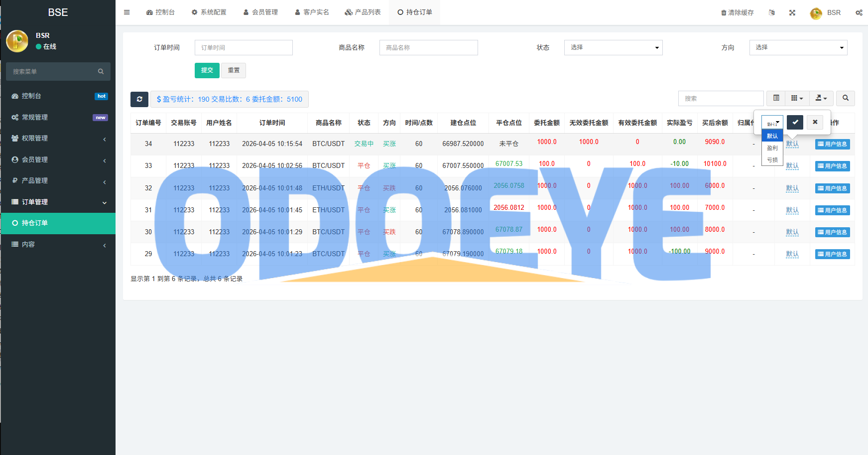Open the columns grid dropdown
The width and height of the screenshot is (868, 455).
pyautogui.click(x=797, y=98)
